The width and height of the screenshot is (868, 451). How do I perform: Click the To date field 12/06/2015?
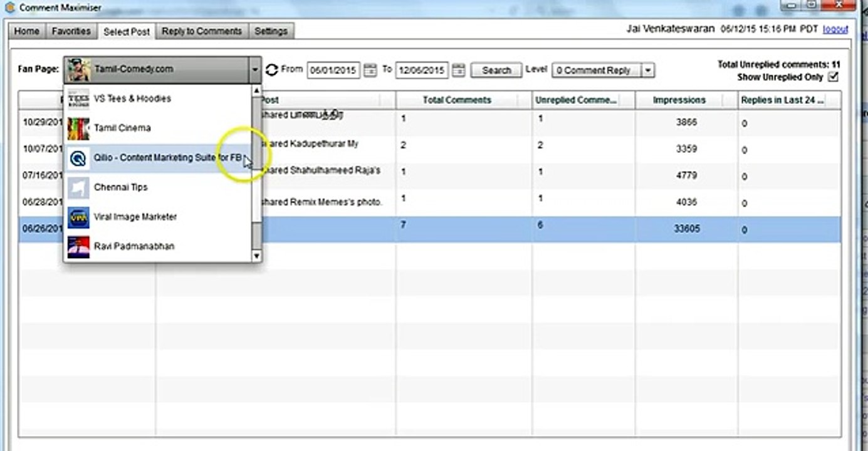pos(421,70)
